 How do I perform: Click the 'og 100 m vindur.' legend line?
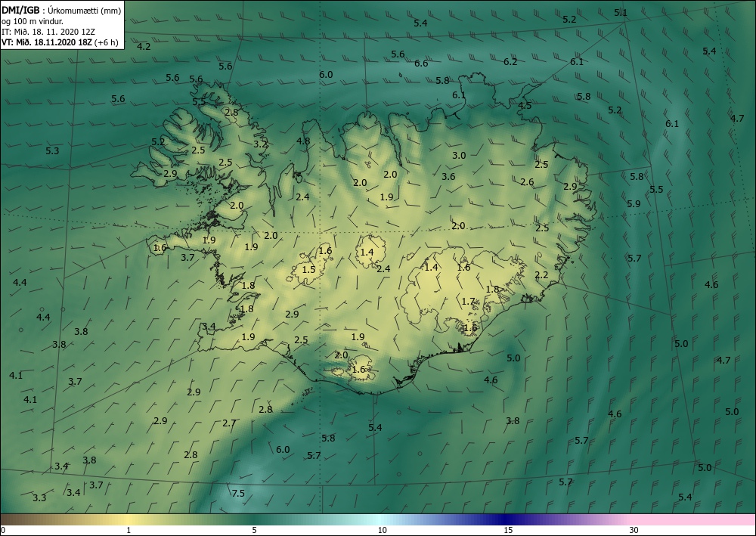33,20
